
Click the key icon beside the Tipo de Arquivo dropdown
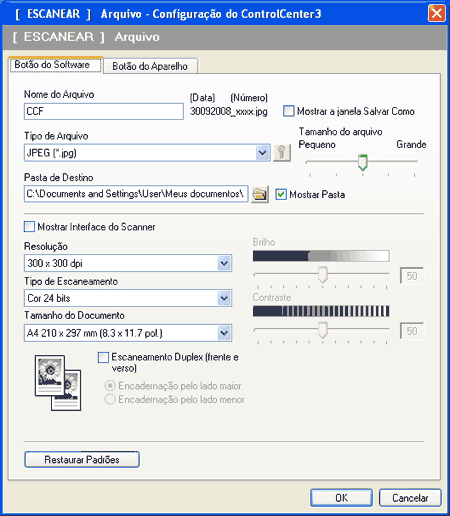282,153
